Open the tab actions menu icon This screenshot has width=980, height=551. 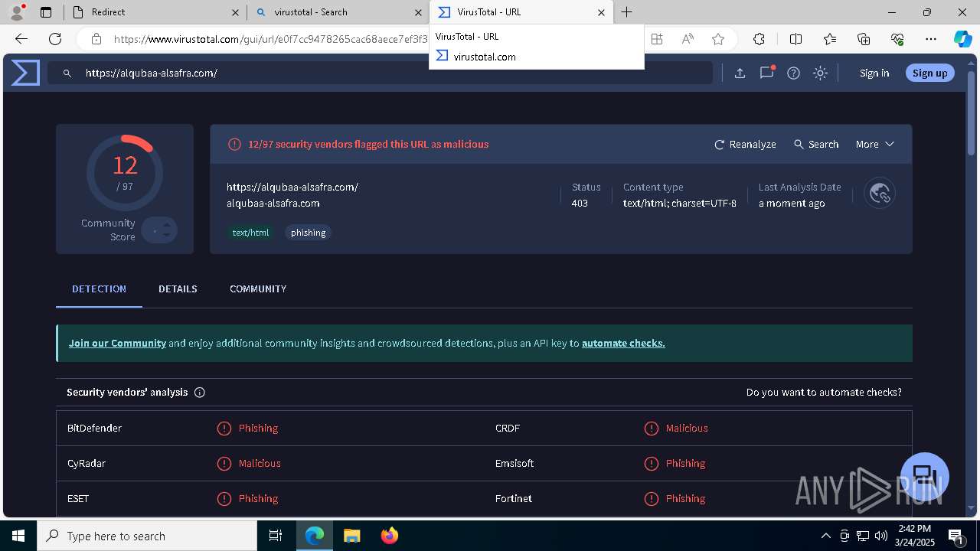(46, 12)
